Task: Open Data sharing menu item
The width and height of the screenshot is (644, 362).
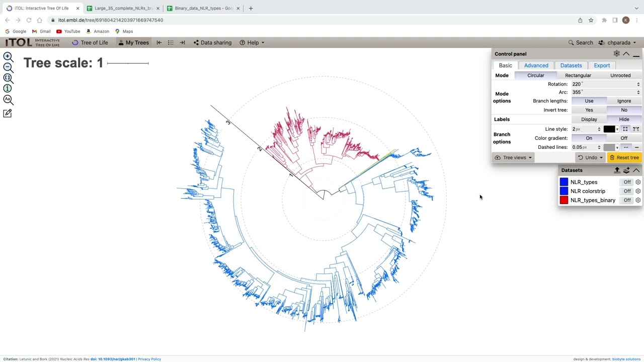Action: click(212, 43)
